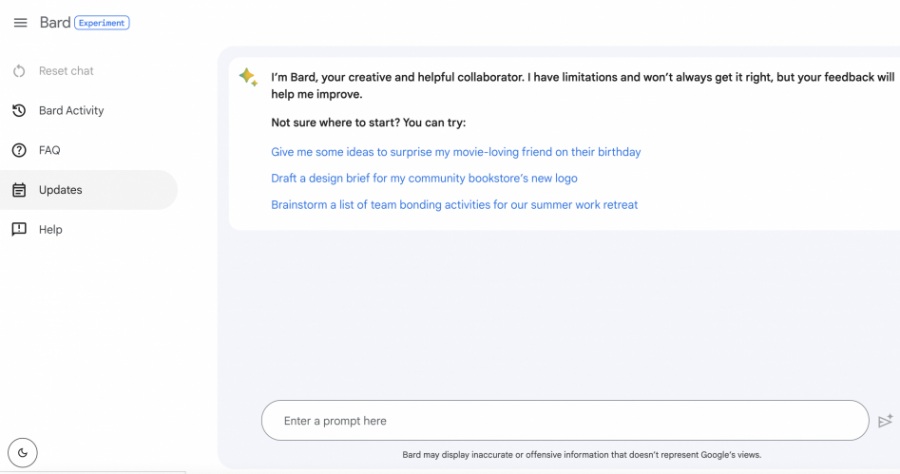Select the Updates sidebar item

point(89,190)
